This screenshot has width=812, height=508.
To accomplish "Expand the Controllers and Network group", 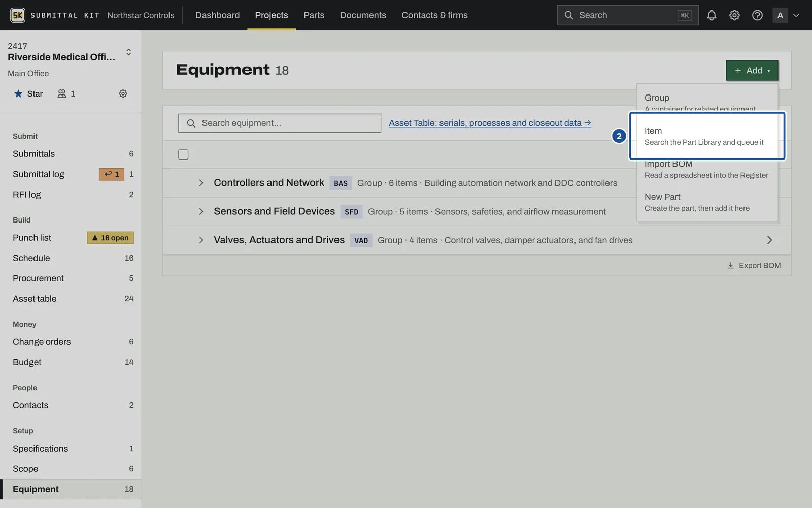I will (x=201, y=183).
